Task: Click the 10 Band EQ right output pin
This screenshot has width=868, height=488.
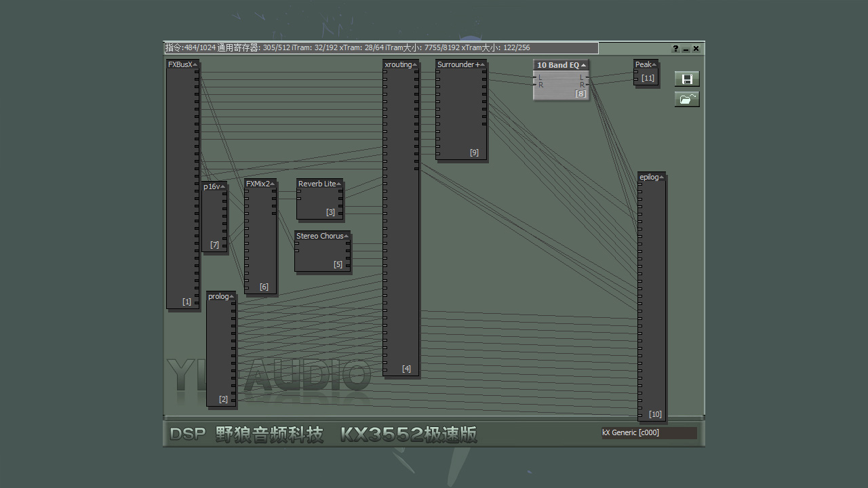Action: coord(587,85)
